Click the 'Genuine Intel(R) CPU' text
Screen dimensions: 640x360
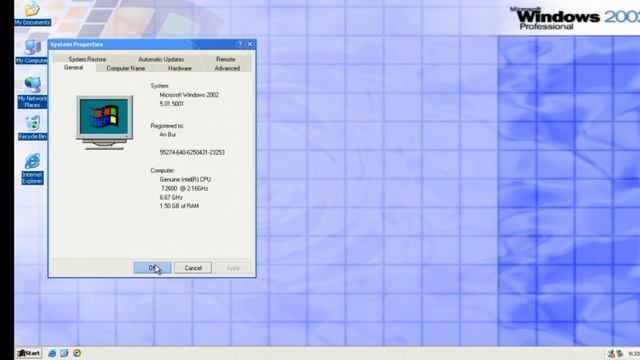click(185, 179)
